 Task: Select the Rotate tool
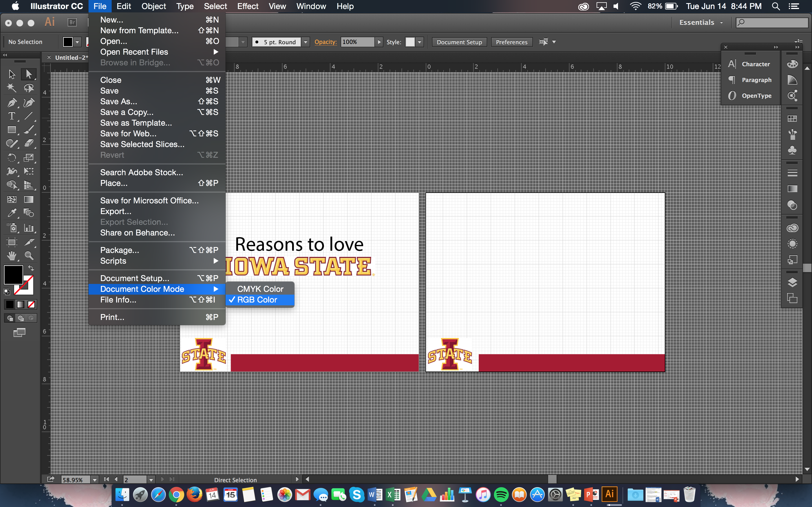[x=10, y=157]
